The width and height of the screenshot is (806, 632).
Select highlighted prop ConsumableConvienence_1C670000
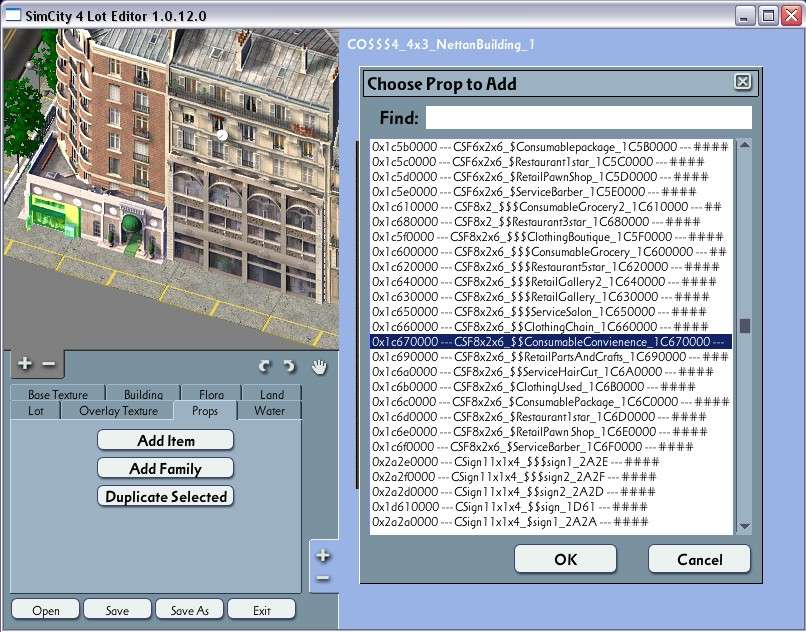[x=551, y=341]
